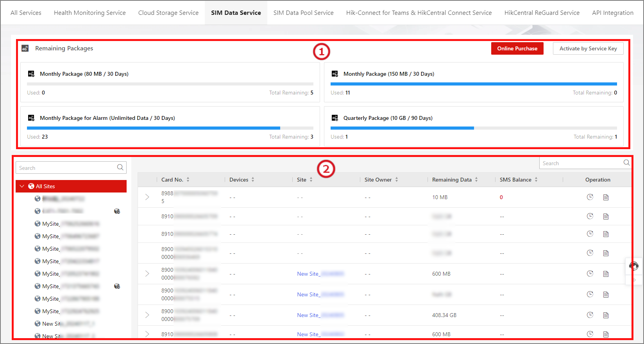Click the "Total Remaining: 3" value
Screen dimensions: 644x344
point(291,137)
